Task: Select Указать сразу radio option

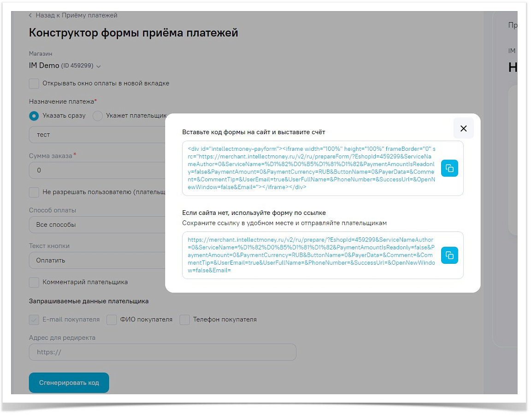Action: coord(34,116)
